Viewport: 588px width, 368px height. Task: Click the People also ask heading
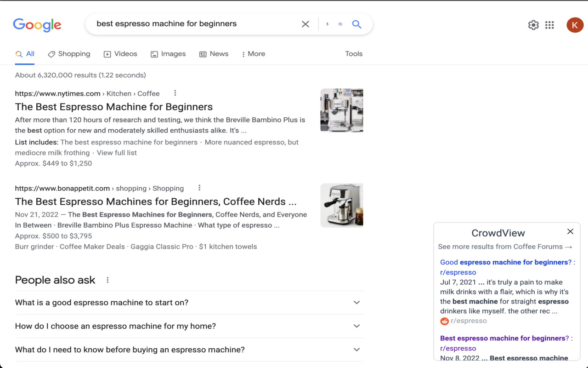pyautogui.click(x=55, y=280)
